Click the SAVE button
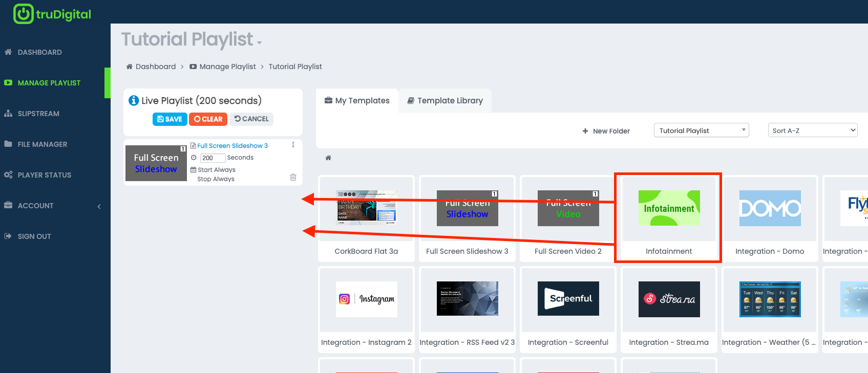The width and height of the screenshot is (868, 373). (170, 119)
